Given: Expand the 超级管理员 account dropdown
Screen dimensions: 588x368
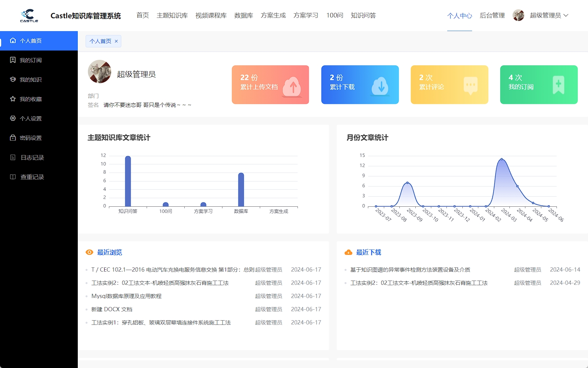Looking at the screenshot, I should [548, 15].
